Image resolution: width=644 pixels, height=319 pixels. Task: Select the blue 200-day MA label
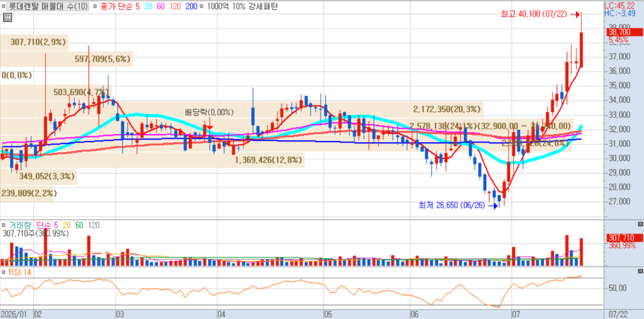(x=191, y=7)
